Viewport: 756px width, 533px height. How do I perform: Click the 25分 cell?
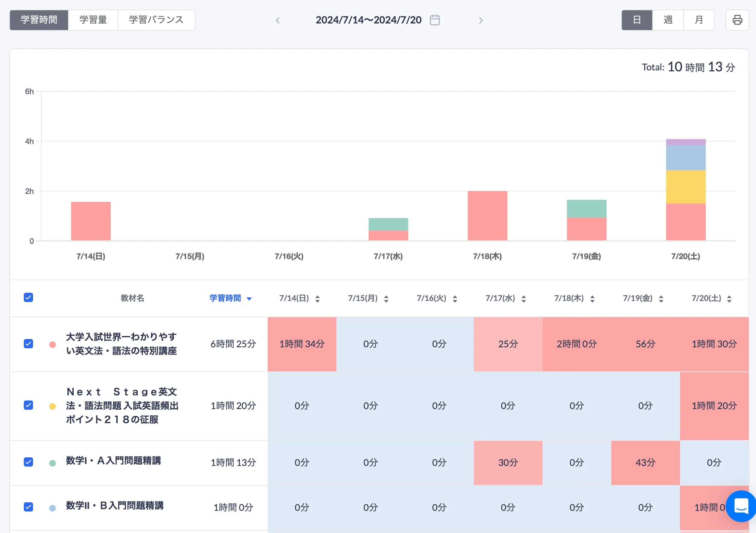click(x=508, y=344)
